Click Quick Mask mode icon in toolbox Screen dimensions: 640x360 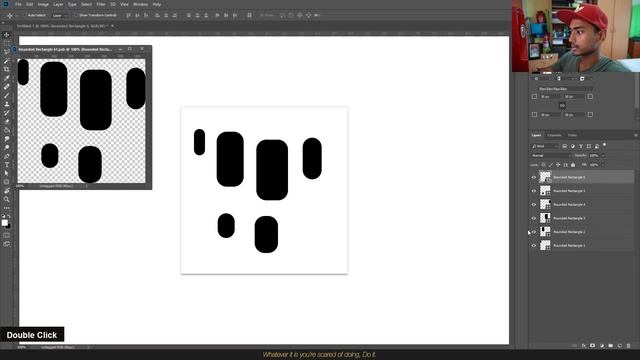[7, 235]
